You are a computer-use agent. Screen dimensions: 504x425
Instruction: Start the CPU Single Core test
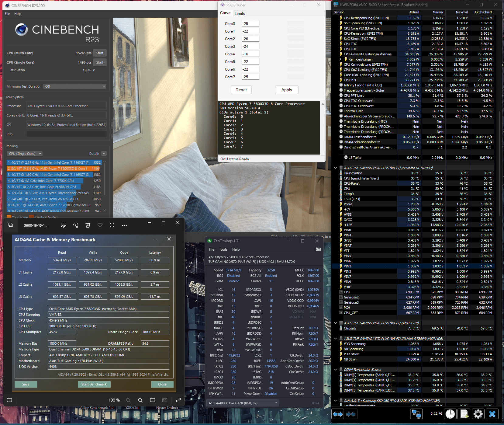100,62
